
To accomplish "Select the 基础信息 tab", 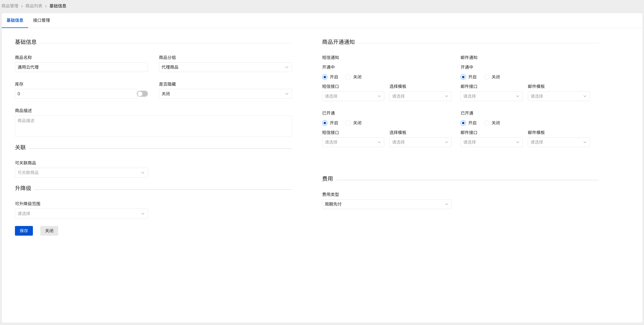I will (15, 20).
